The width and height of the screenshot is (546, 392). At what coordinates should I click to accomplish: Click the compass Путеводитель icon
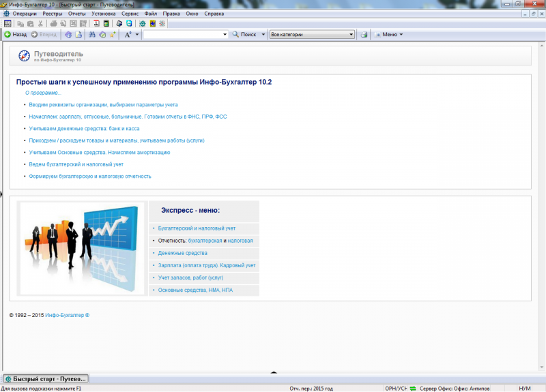(24, 56)
